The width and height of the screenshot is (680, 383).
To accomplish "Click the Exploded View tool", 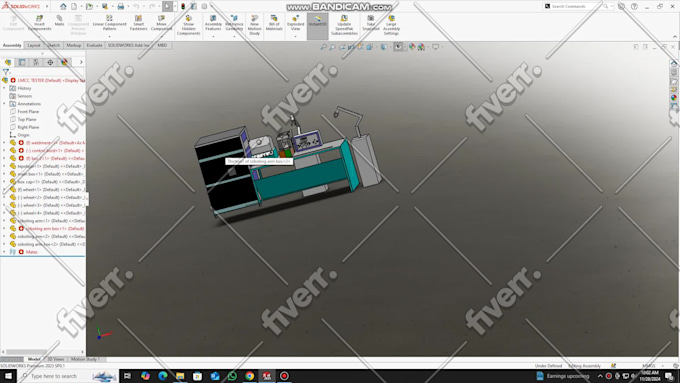I will tap(295, 23).
